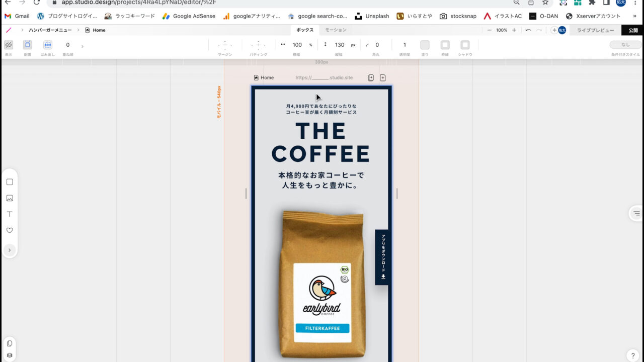This screenshot has width=644, height=362.
Task: Click the 公開 publish button
Action: point(633,30)
